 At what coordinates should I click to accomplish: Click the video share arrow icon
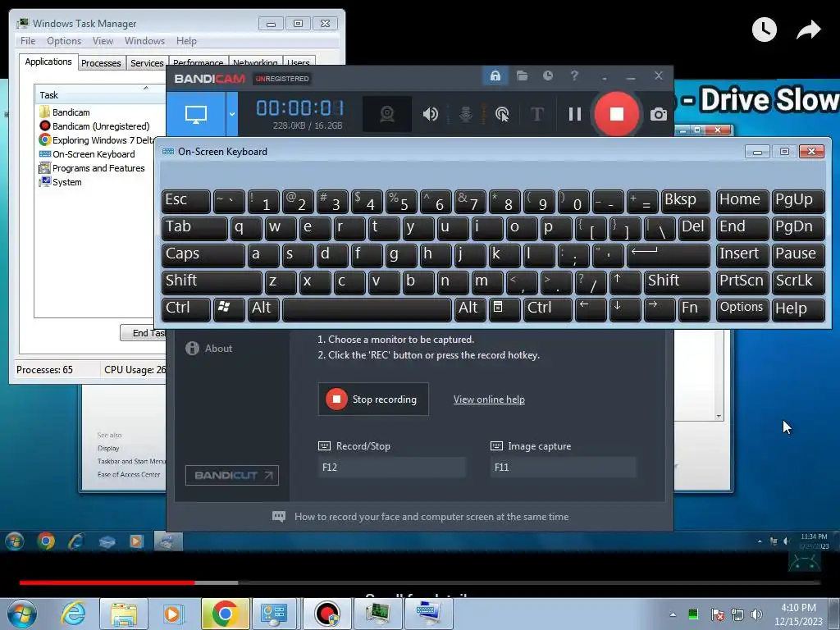click(x=808, y=30)
